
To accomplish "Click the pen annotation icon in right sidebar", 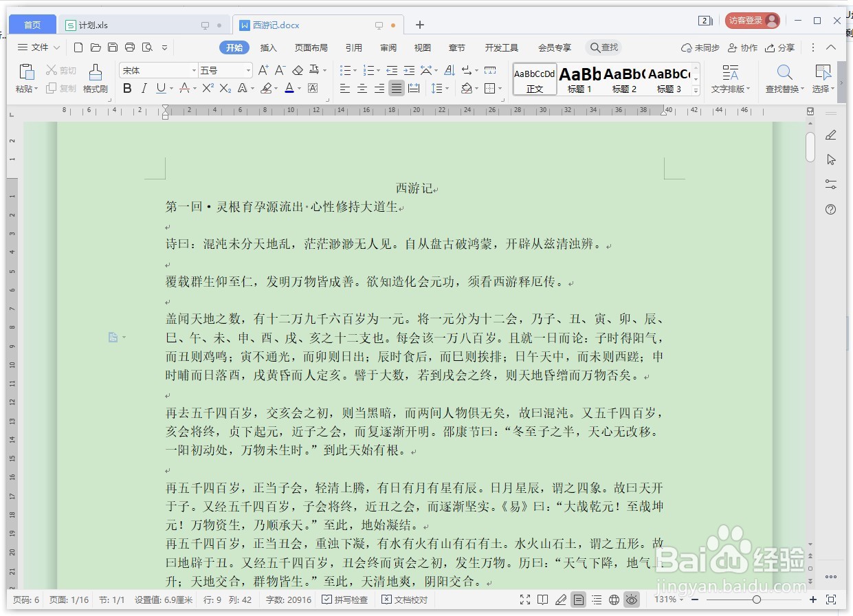I will 831,135.
